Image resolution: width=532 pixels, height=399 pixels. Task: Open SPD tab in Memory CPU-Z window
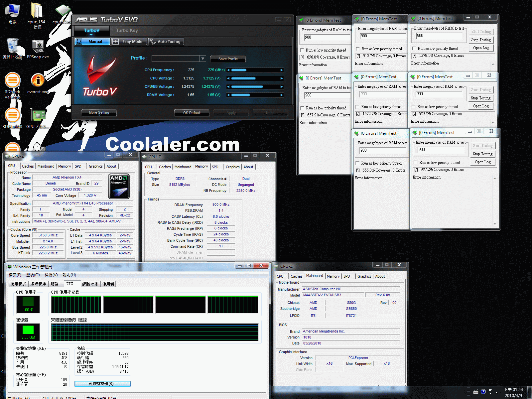(x=215, y=167)
